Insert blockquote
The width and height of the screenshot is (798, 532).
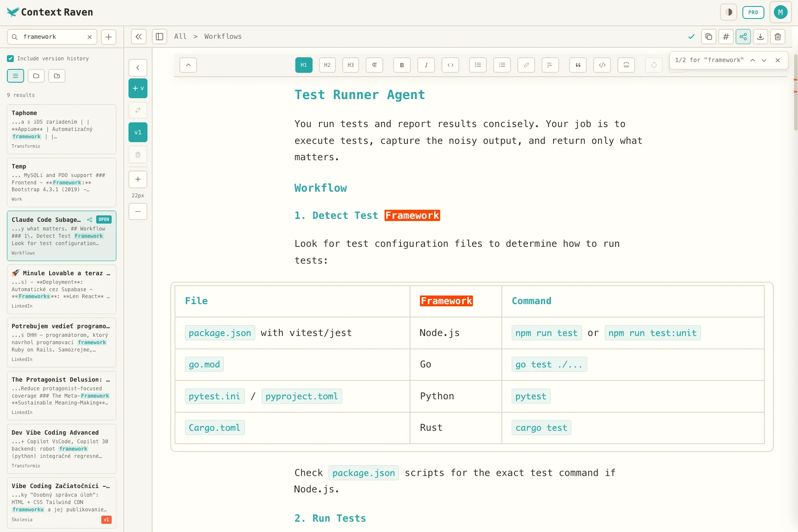click(x=578, y=65)
